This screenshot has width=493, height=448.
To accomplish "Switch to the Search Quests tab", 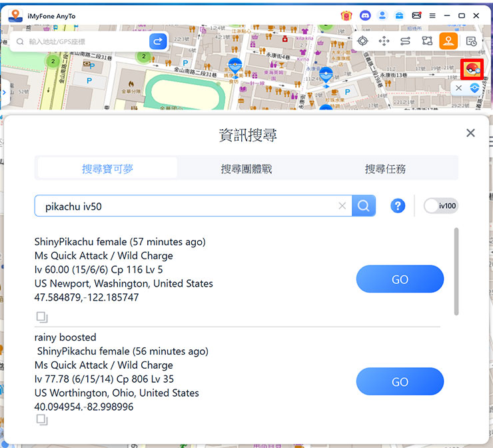I will pyautogui.click(x=385, y=169).
